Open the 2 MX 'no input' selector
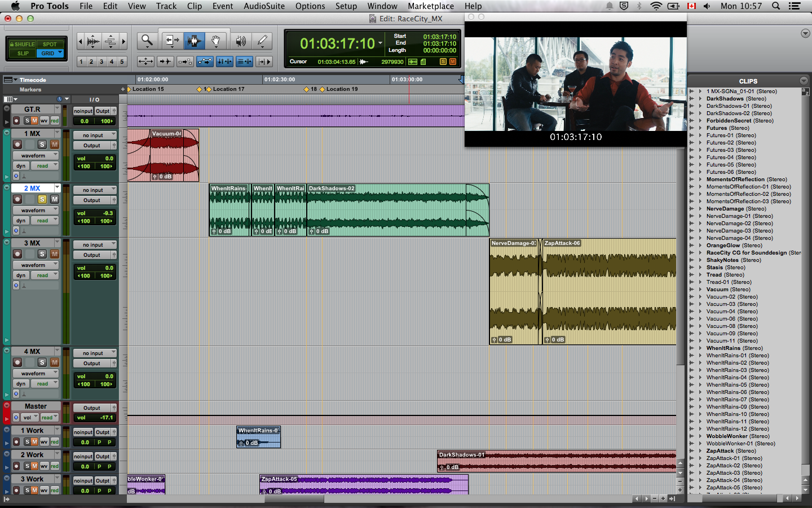 pos(94,190)
